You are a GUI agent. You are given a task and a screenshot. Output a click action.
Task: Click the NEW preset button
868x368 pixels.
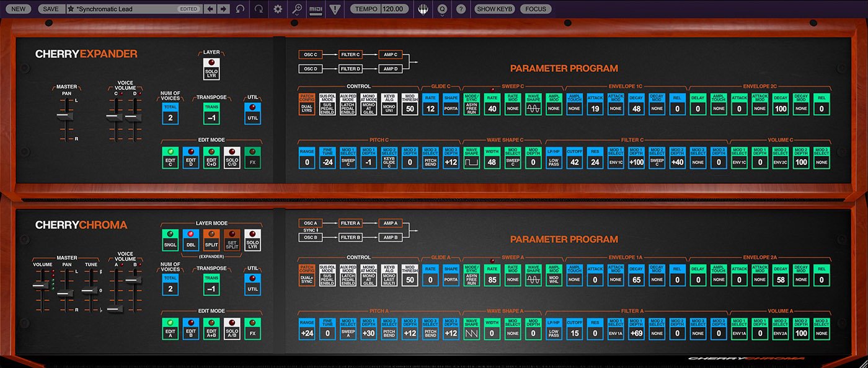point(19,9)
